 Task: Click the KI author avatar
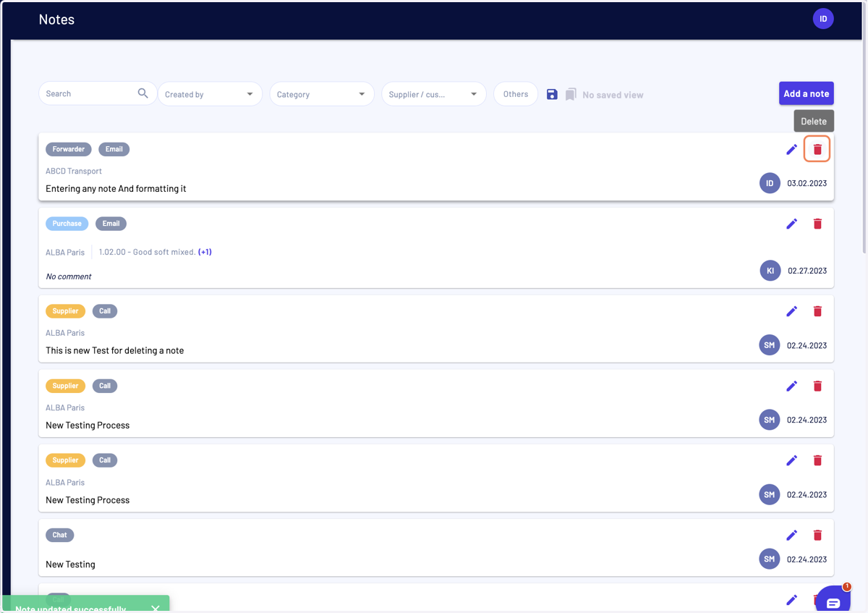pyautogui.click(x=770, y=271)
